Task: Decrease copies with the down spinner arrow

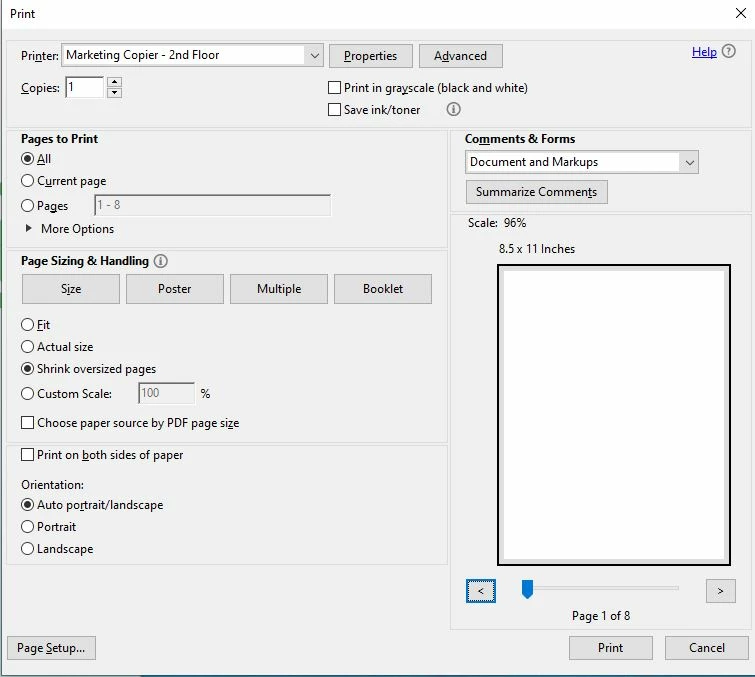Action: point(114,92)
